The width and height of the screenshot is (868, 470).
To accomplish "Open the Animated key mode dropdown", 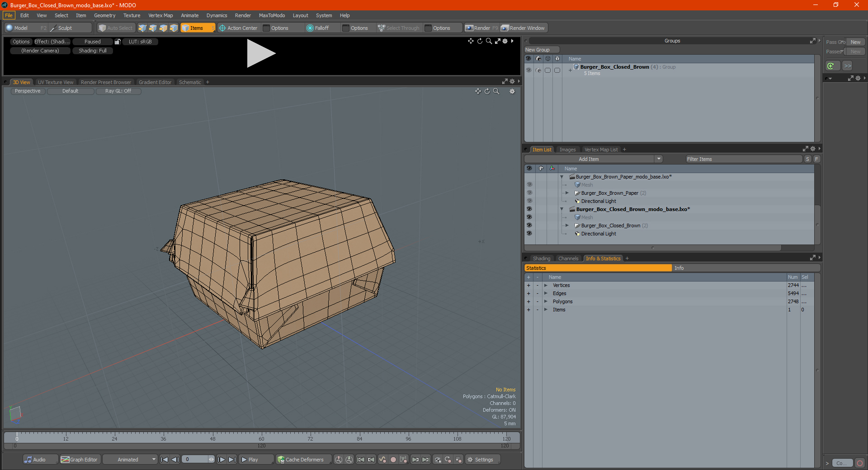I will [130, 460].
